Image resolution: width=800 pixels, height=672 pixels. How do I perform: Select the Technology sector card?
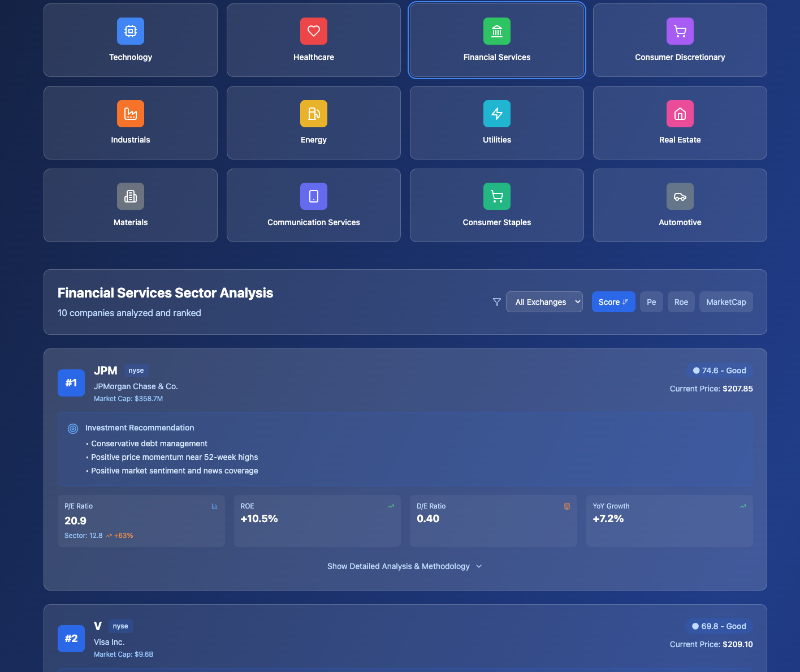point(131,40)
